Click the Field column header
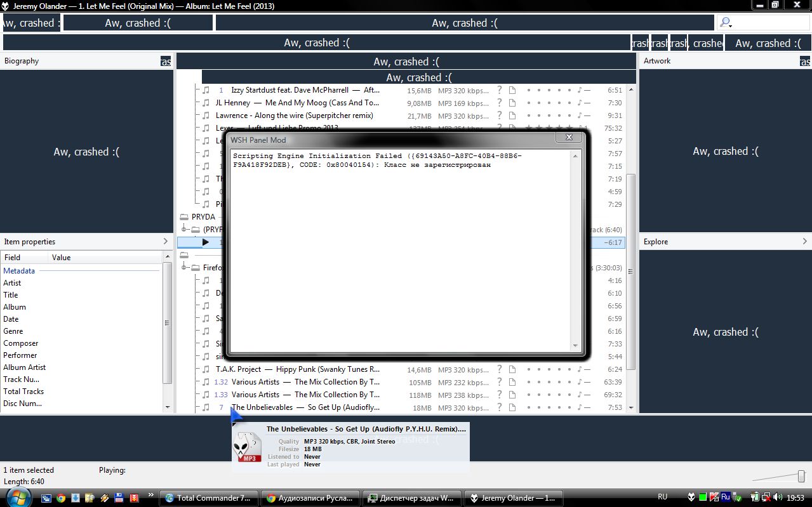 click(x=13, y=258)
